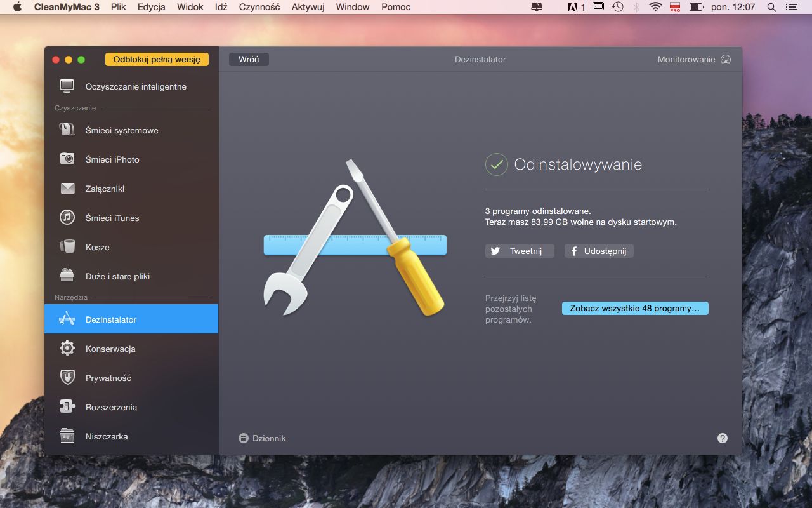Click Bluetooth menu bar icon

point(636,7)
